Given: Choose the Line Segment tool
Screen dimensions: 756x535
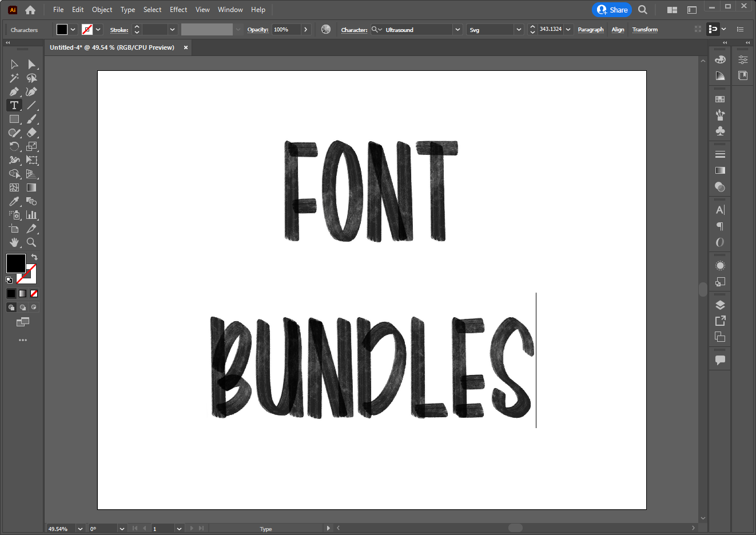Looking at the screenshot, I should pyautogui.click(x=31, y=105).
